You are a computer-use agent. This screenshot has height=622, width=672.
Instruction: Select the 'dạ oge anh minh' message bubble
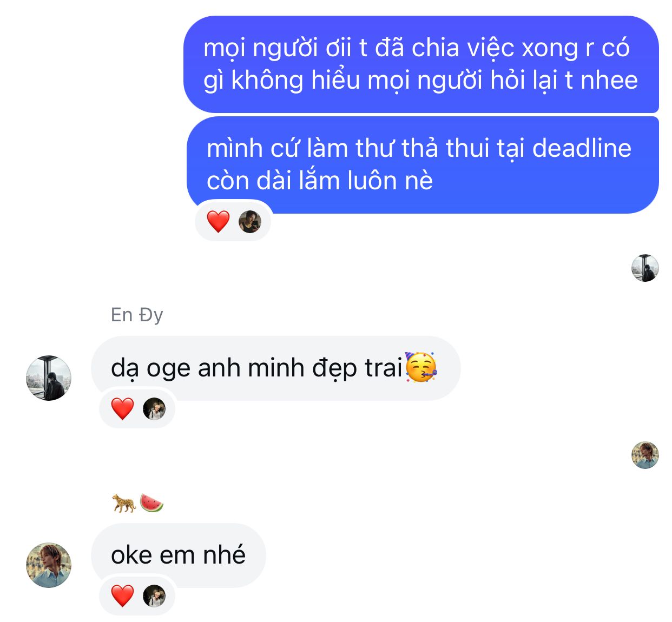[276, 368]
